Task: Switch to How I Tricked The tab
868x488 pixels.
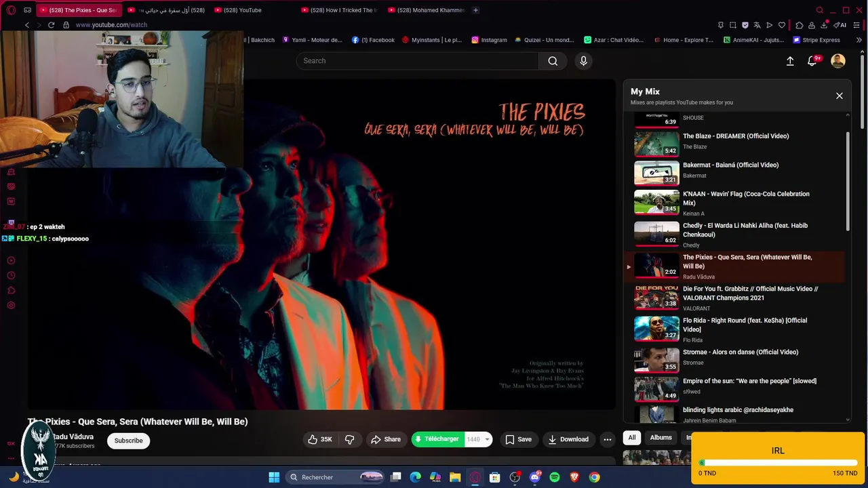Action: [x=339, y=10]
